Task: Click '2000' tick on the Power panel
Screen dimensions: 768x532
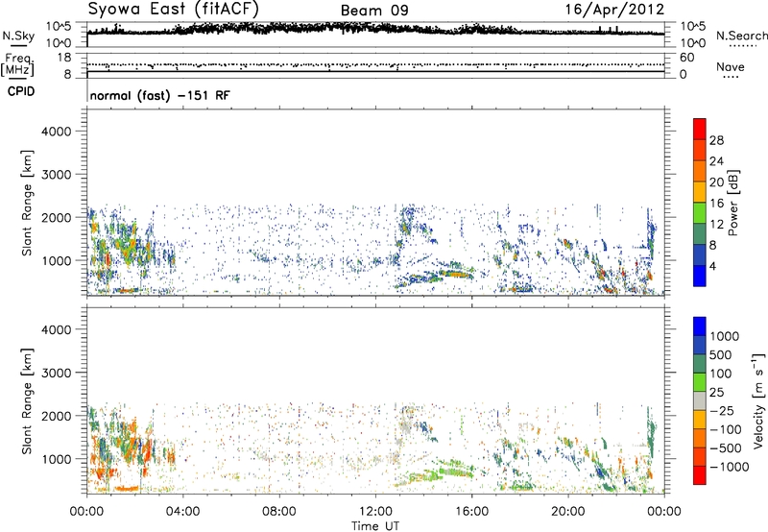Action: pyautogui.click(x=56, y=217)
